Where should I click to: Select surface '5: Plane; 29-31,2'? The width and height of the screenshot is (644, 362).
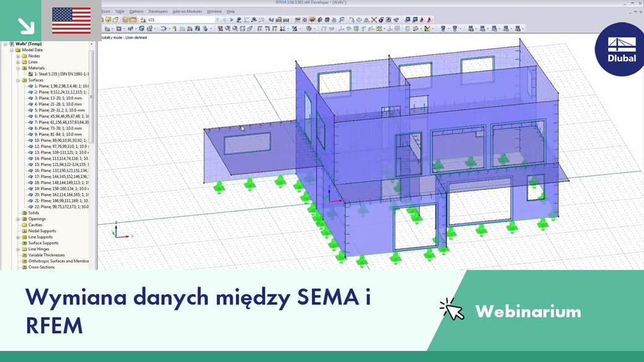59,110
